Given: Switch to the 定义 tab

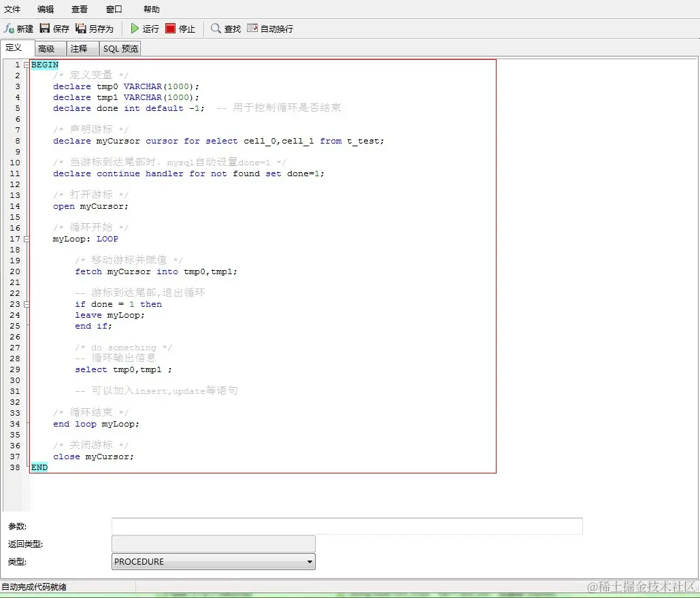Looking at the screenshot, I should click(17, 48).
